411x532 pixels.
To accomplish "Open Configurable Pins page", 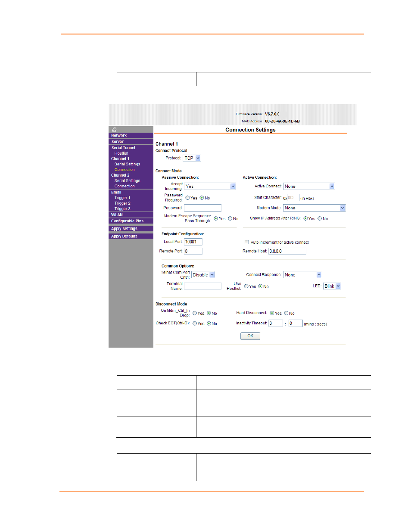I will (127, 221).
